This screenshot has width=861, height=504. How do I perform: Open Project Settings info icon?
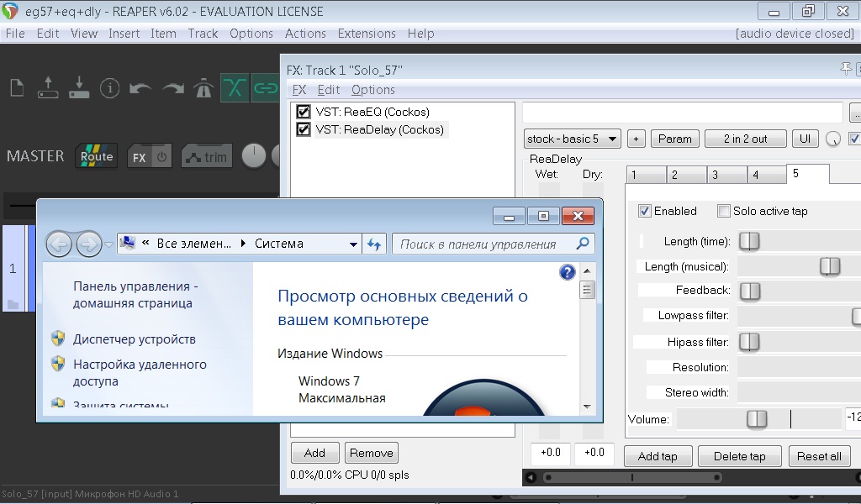pos(110,88)
